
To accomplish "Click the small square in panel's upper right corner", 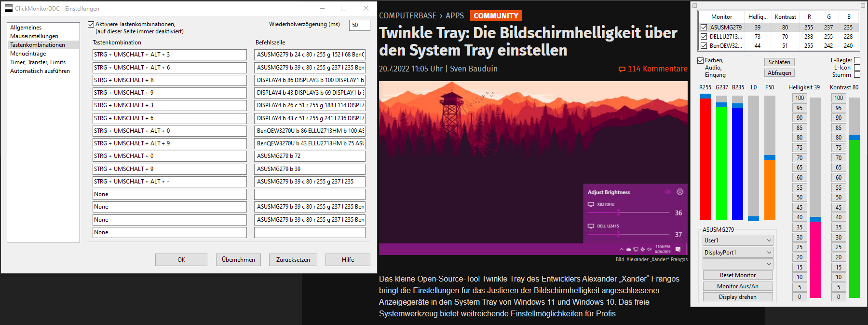I will pos(863,6).
